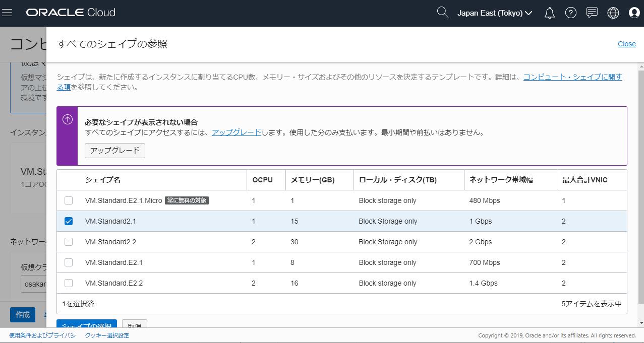Open the user profile avatar icon

pyautogui.click(x=634, y=13)
